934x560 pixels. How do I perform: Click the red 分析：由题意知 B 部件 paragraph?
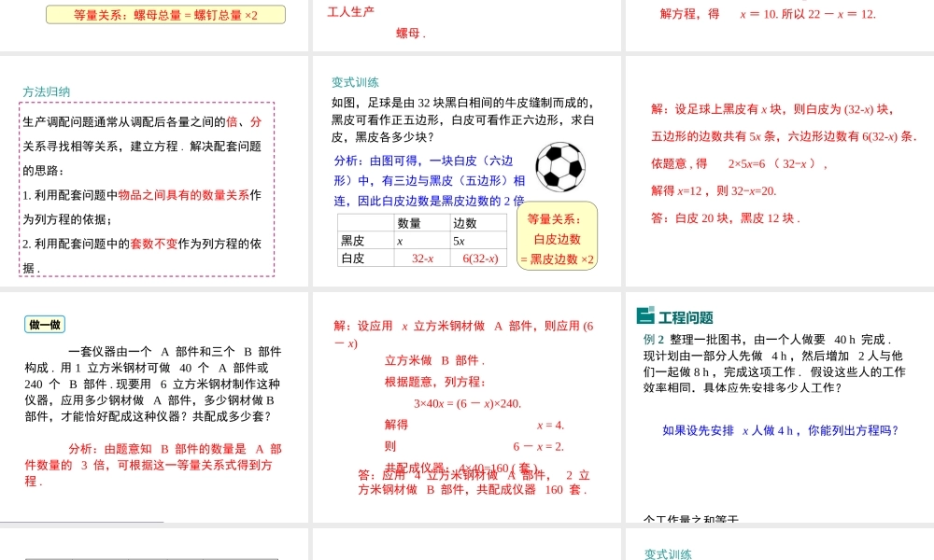pos(153,465)
